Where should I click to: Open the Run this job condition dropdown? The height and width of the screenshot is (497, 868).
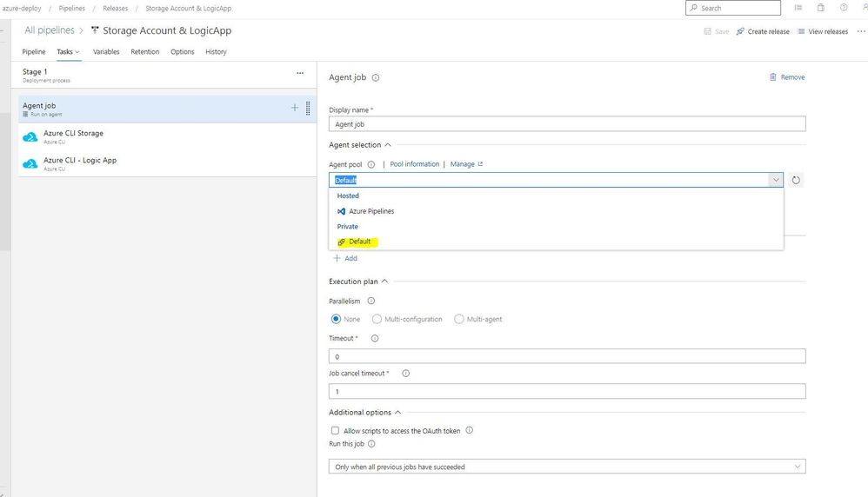coord(567,467)
